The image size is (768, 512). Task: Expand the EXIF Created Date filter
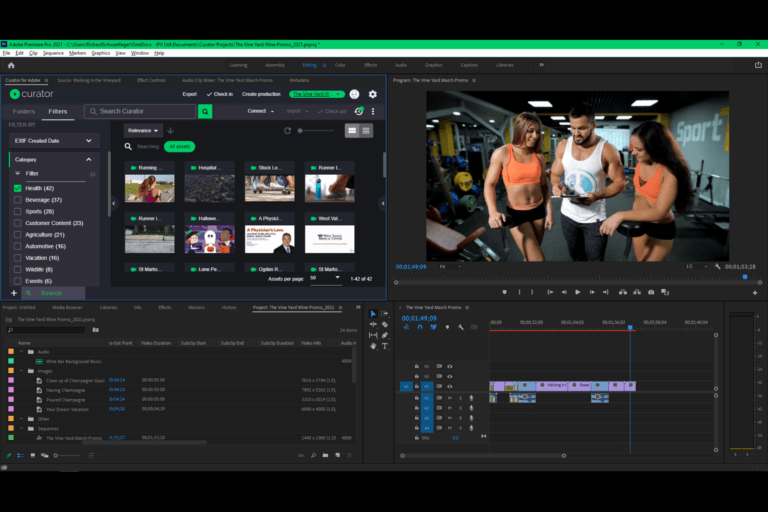click(88, 141)
